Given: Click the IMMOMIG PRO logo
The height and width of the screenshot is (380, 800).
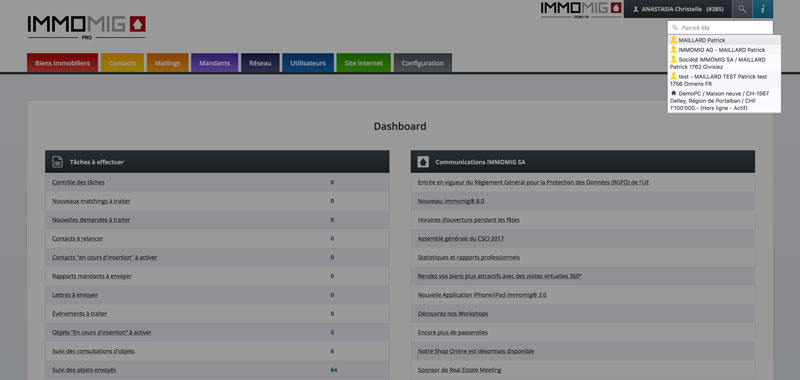Looking at the screenshot, I should pos(87,27).
